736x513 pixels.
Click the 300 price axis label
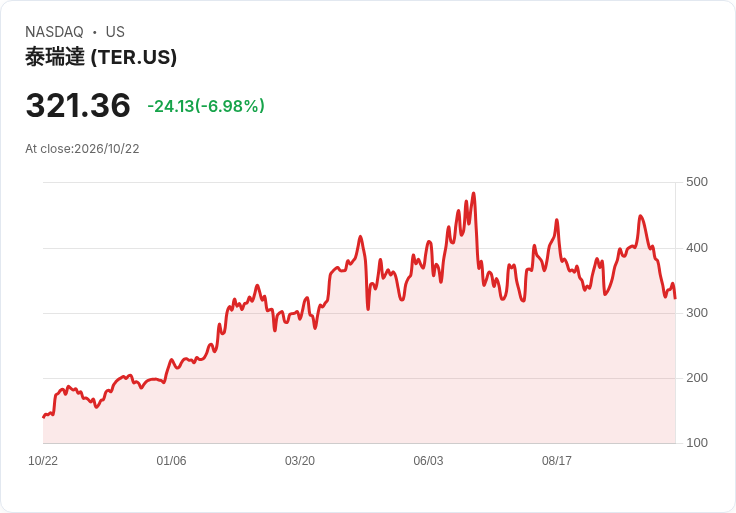point(697,313)
